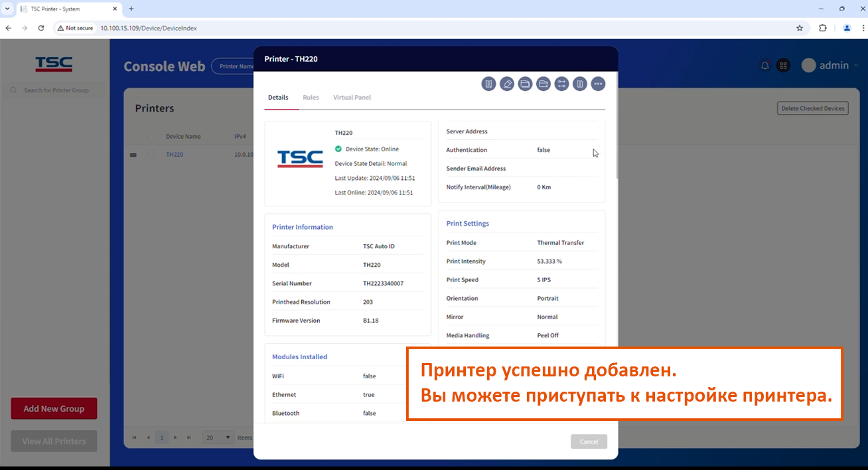This screenshot has height=470, width=868.
Task: Open the TH220 device name link
Action: tap(175, 154)
